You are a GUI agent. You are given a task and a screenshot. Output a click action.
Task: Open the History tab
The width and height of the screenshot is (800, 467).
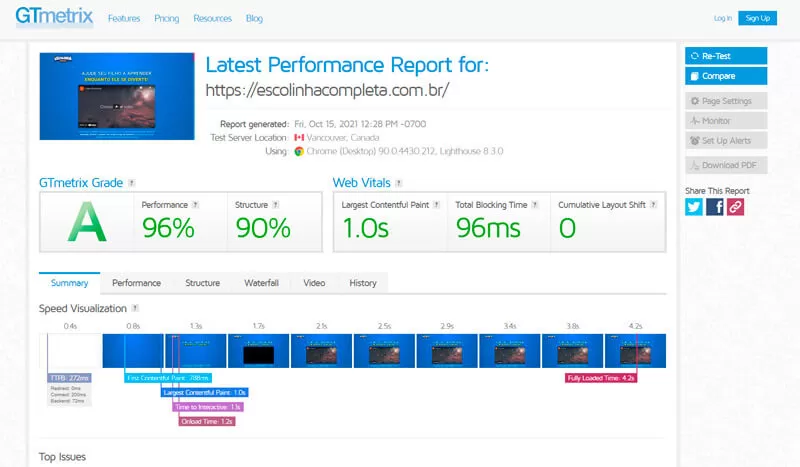tap(363, 283)
